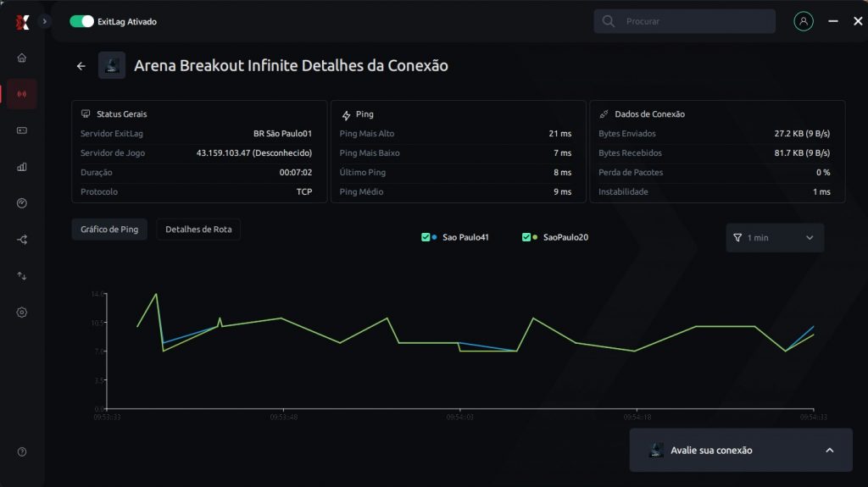
Task: Click the ExitLag logo icon
Action: (x=22, y=21)
